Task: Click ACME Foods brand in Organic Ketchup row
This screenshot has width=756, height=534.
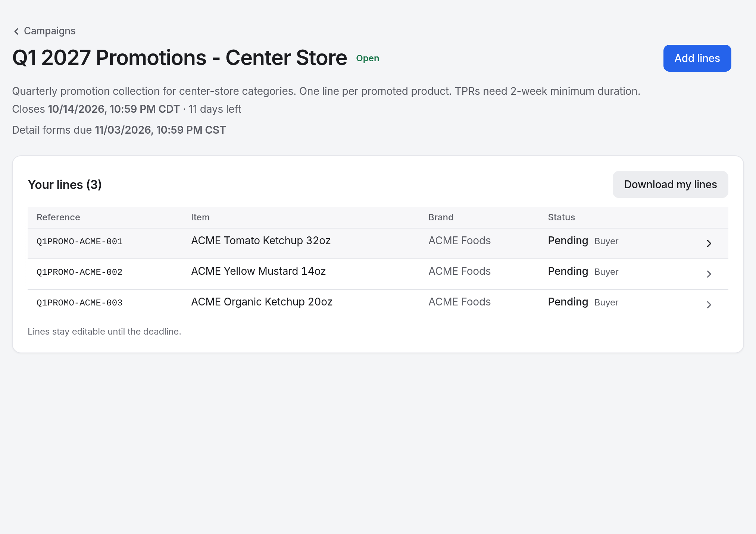Action: point(459,302)
